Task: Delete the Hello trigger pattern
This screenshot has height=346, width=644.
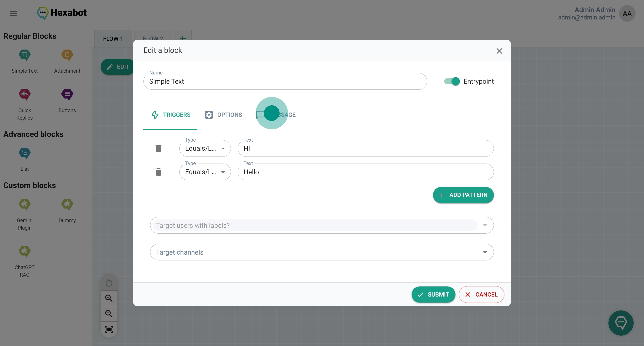Action: coord(158,172)
